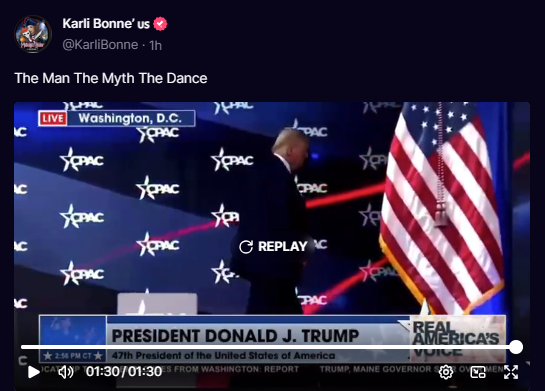
Task: Click the post text 'The Man The Myth The Dance'
Action: tap(111, 78)
